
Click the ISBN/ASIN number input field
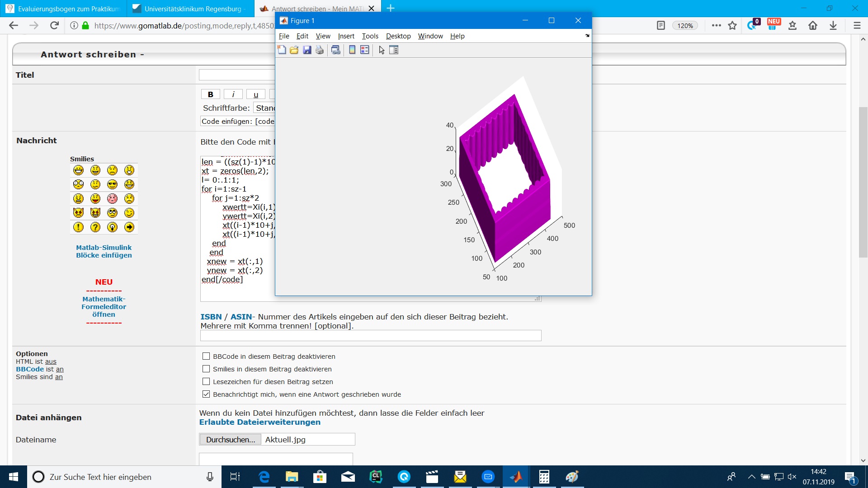(x=370, y=336)
